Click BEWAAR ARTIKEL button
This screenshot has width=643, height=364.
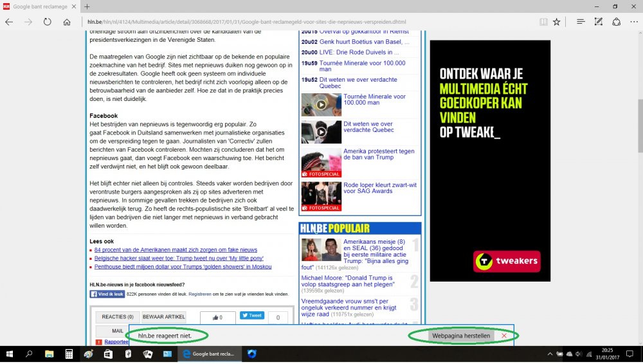coord(163,317)
